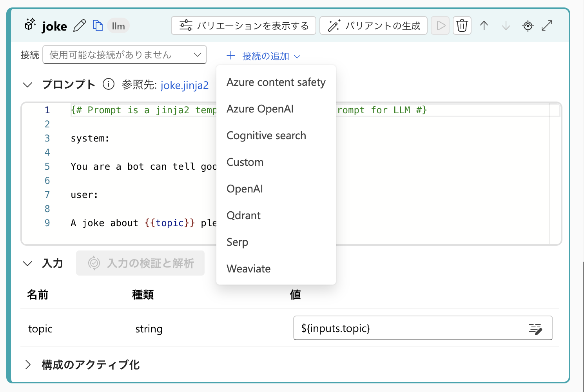Click the locate node in graph icon

(528, 25)
